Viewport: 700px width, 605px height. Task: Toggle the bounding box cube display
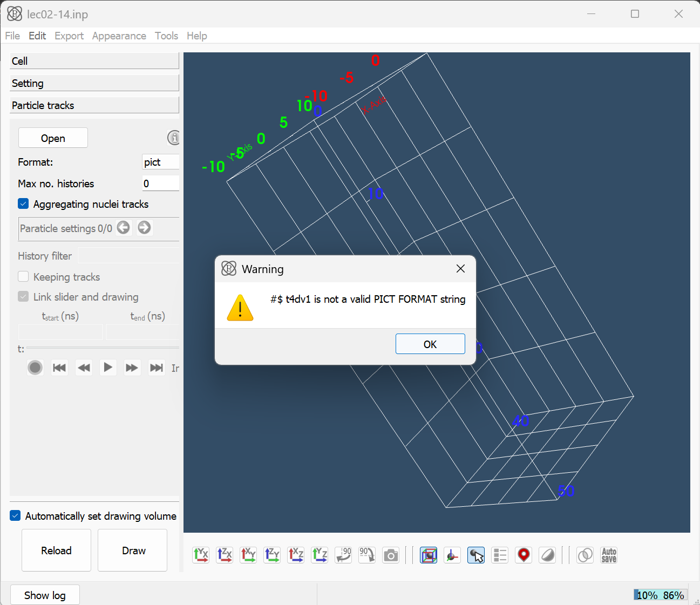tap(429, 555)
